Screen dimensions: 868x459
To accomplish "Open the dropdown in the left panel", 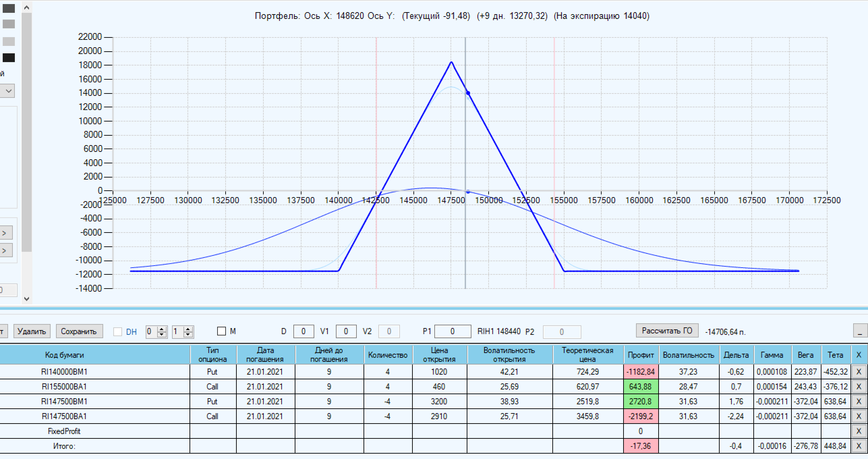I will pos(8,91).
